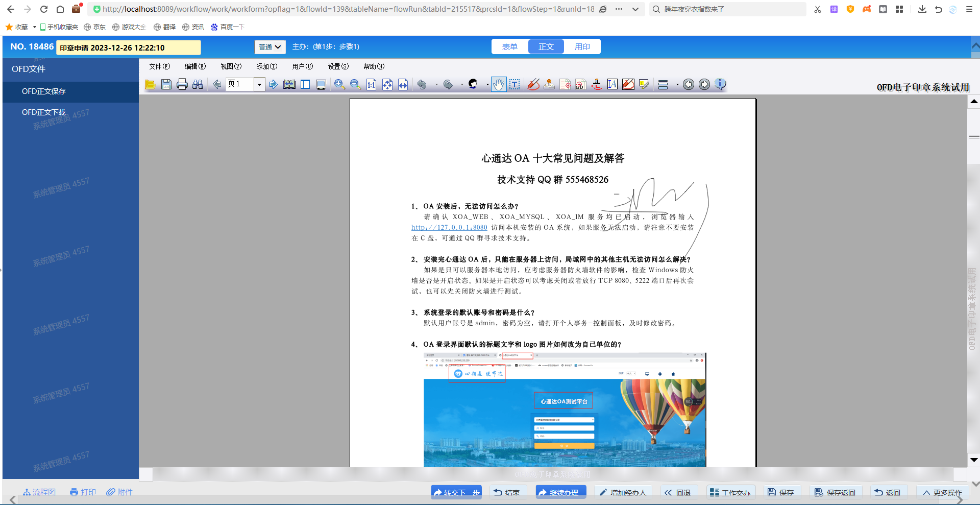Click the sidebar panel layout icon
Image resolution: width=980 pixels, height=505 pixels.
[x=305, y=84]
